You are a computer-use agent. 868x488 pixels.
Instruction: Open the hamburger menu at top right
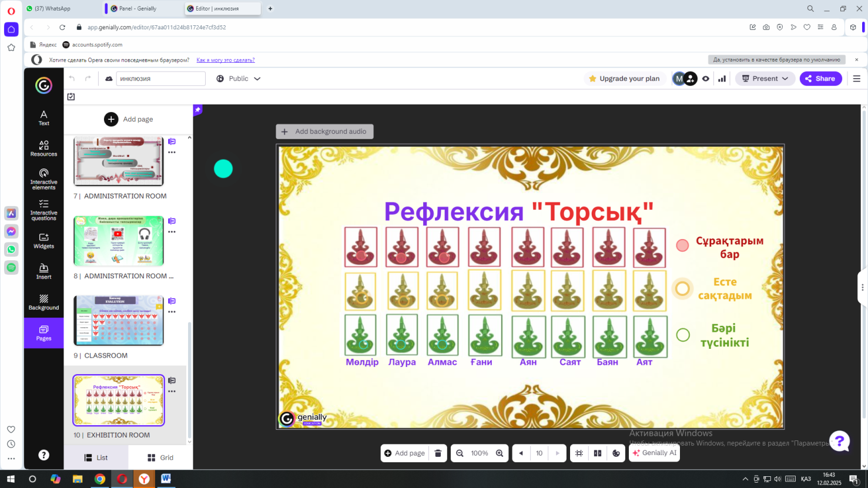[856, 79]
